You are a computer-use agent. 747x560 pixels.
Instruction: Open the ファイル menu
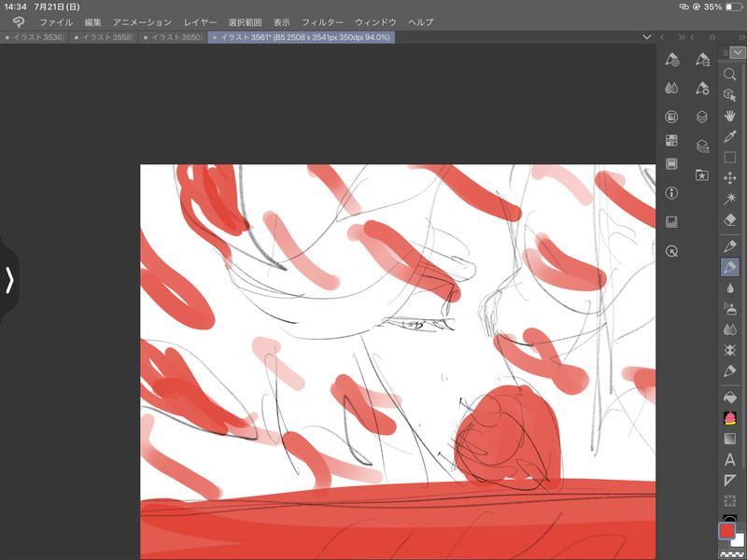tap(56, 21)
